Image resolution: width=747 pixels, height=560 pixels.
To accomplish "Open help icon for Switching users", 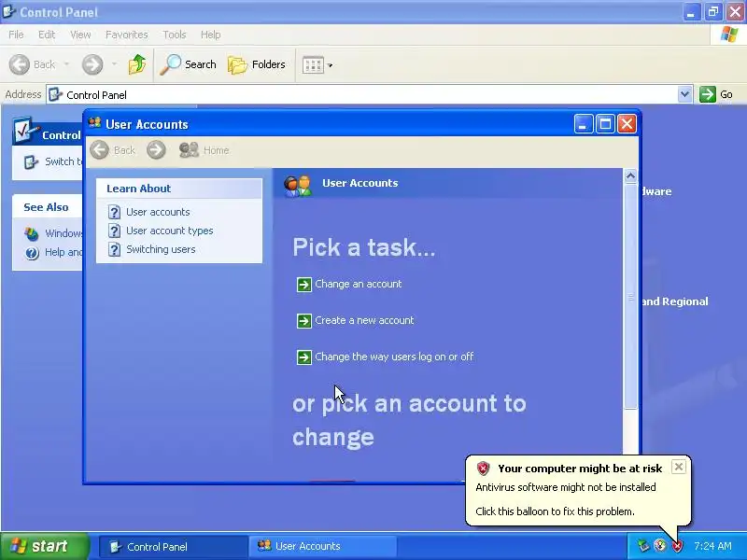I will (114, 249).
